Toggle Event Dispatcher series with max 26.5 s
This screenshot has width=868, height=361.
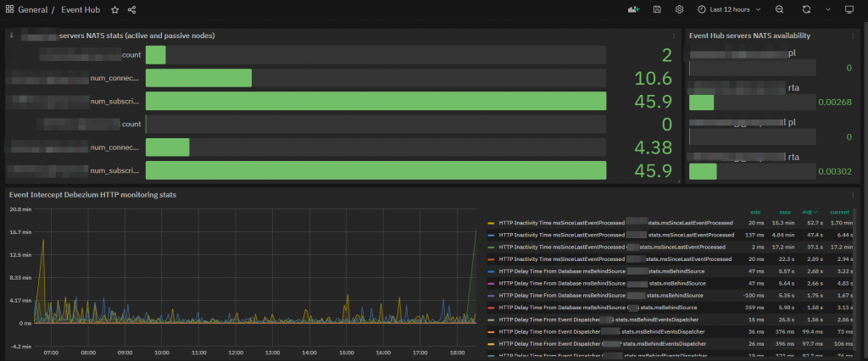[598, 319]
